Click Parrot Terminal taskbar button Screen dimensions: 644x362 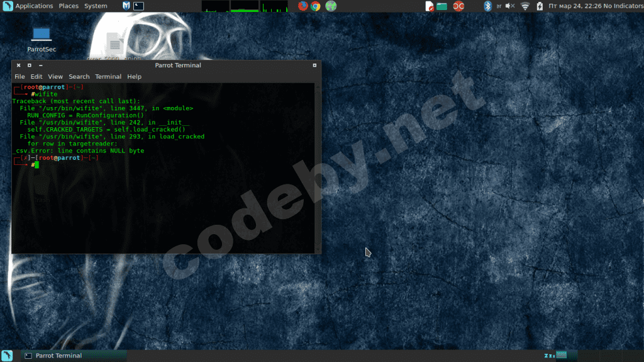coord(74,356)
